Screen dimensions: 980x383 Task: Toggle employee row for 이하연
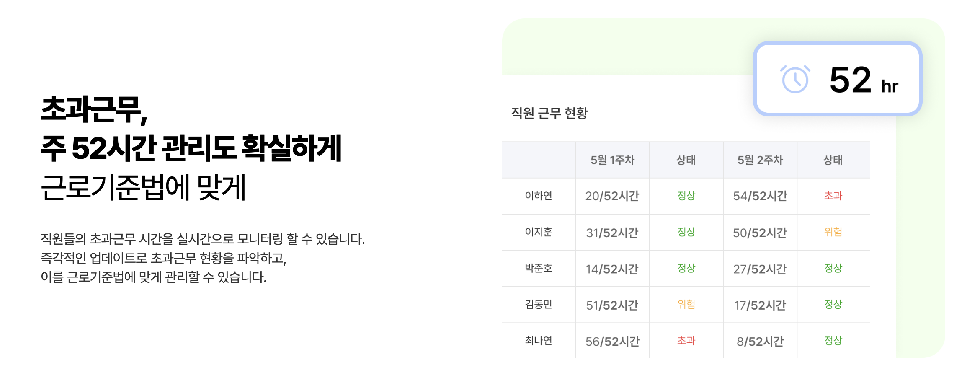(x=538, y=195)
